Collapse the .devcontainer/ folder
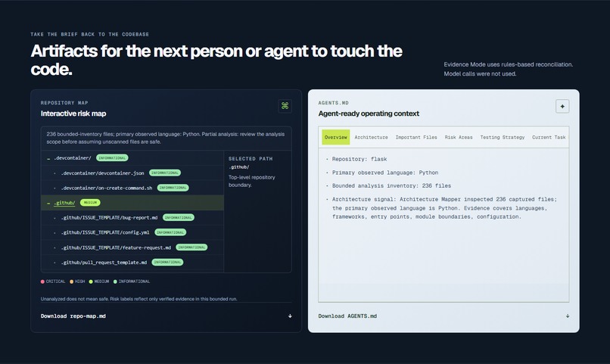Image resolution: width=610 pixels, height=364 pixels. pos(48,158)
